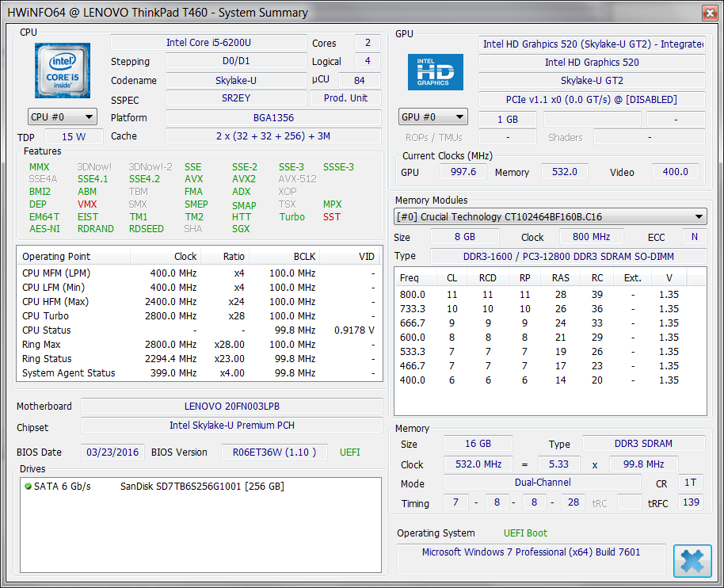Viewport: 724px width, 588px height.
Task: Open the CPU #0 selector dropdown
Action: point(63,116)
